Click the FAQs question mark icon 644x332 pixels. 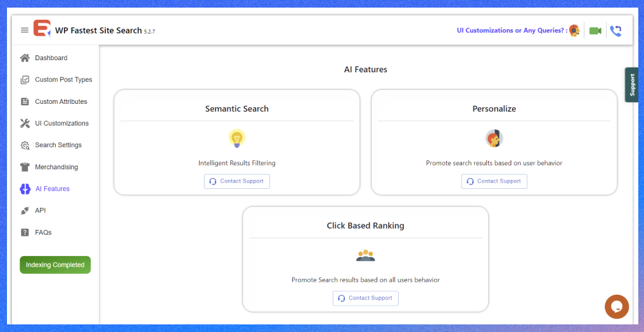tap(25, 233)
